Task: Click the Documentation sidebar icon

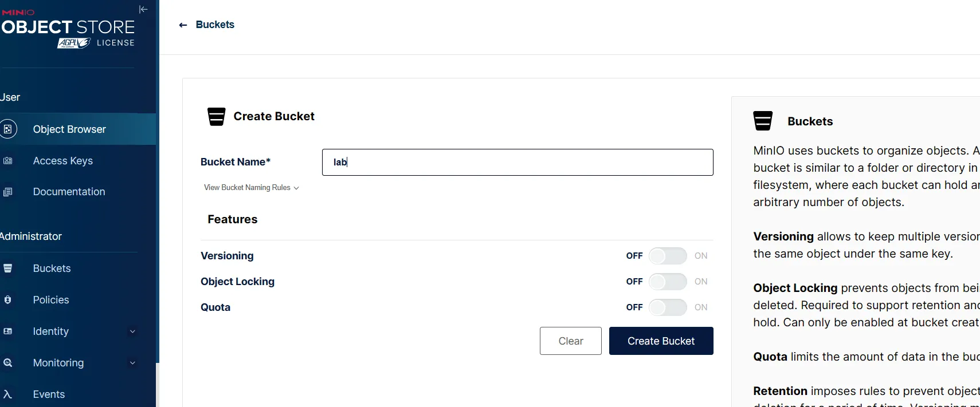Action: pos(8,192)
